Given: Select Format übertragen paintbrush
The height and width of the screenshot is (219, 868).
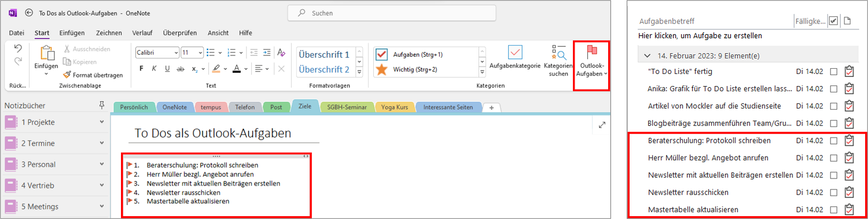Looking at the screenshot, I should [93, 75].
